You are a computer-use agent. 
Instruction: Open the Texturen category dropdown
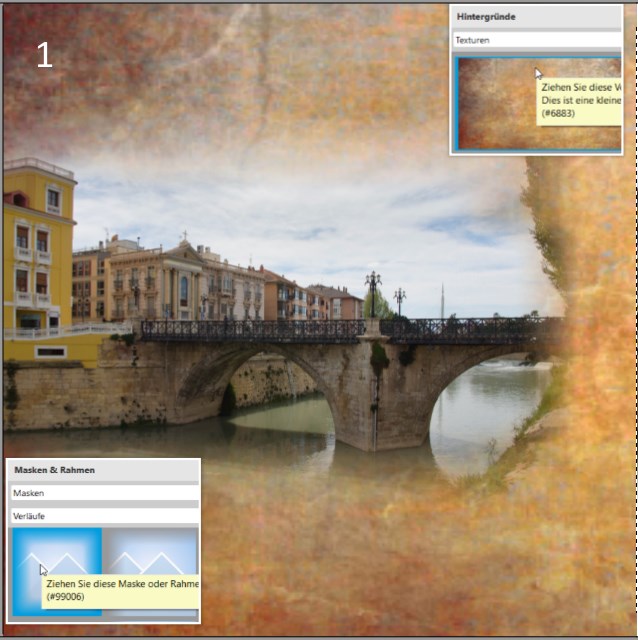(x=537, y=40)
